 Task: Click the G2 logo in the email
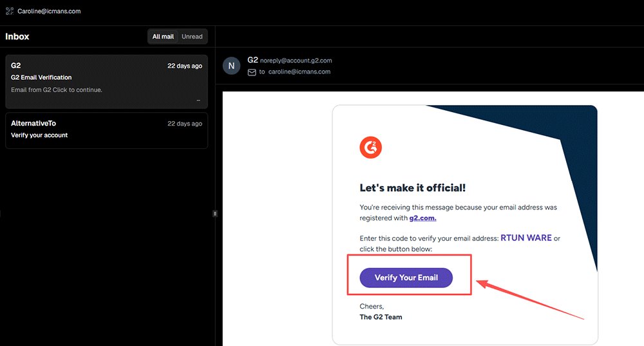point(370,147)
